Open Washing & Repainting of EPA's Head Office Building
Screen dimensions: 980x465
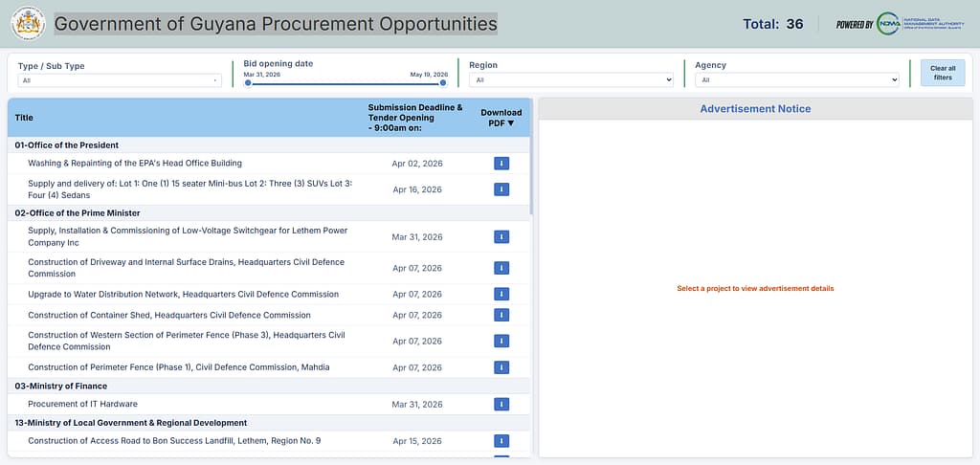(x=135, y=163)
